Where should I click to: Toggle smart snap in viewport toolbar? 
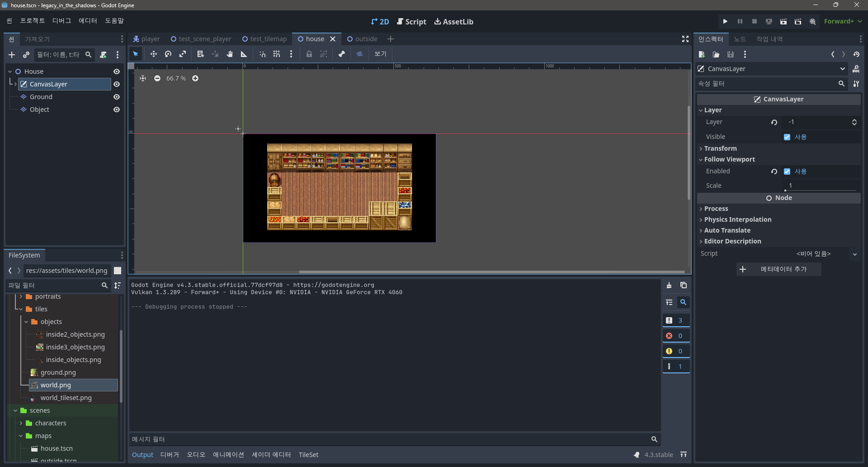[262, 54]
